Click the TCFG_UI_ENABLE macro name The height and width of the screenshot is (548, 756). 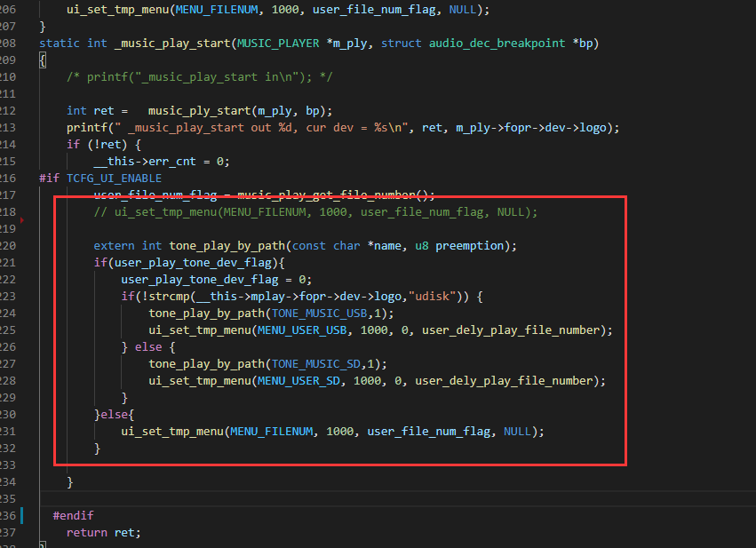[114, 179]
